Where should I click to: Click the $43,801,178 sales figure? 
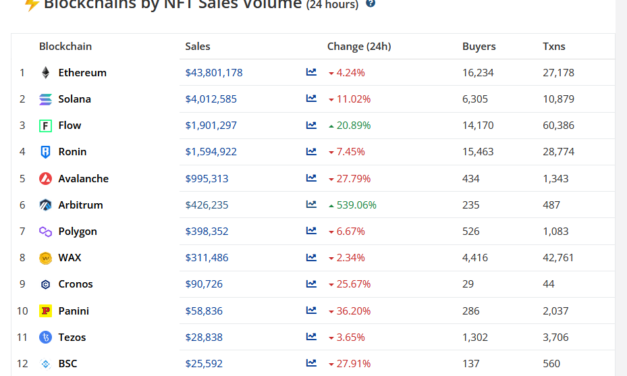coord(214,72)
